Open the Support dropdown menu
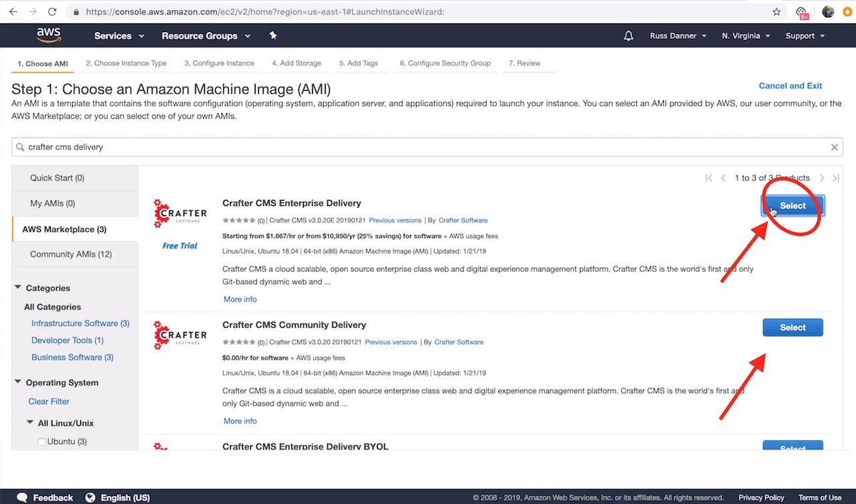 805,36
